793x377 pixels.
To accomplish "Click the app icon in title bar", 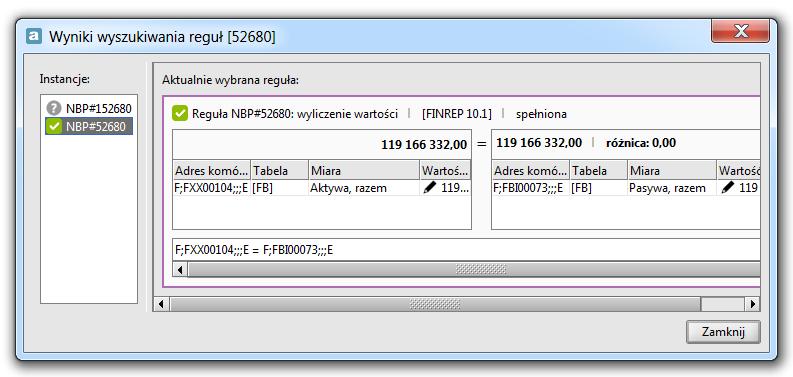I will click(x=33, y=37).
